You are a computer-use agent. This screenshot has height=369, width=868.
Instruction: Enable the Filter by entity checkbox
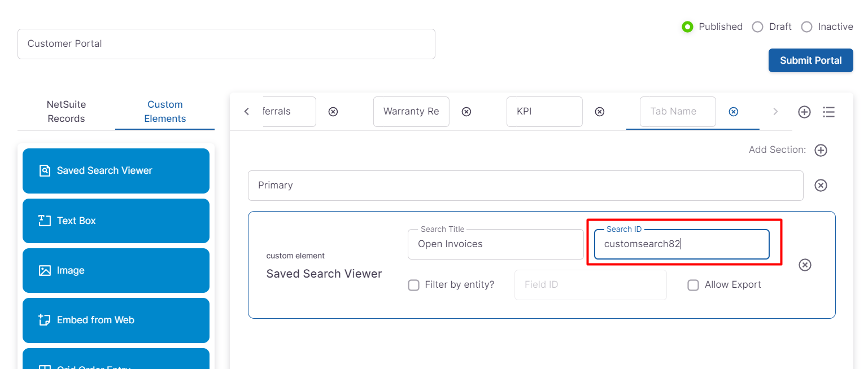(x=413, y=285)
